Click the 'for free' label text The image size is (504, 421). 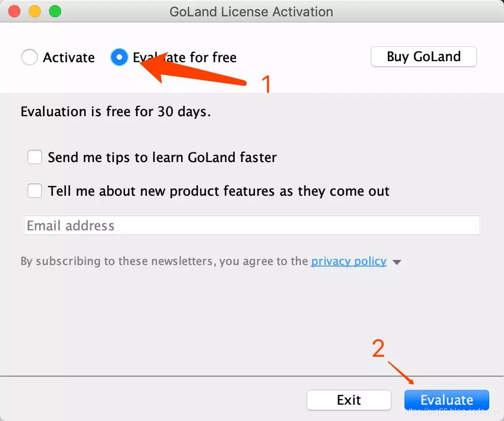click(213, 58)
